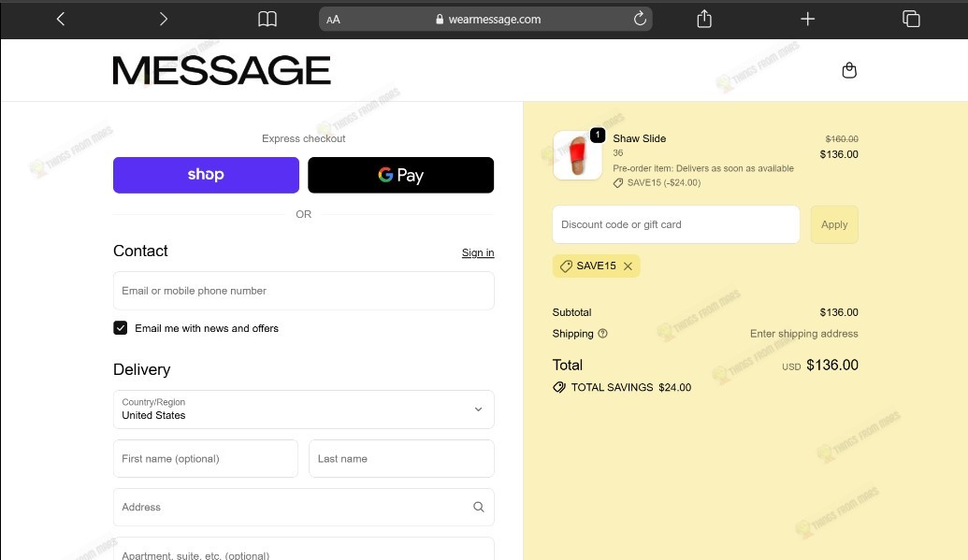Go forward with the browser forward arrow
Image resolution: width=968 pixels, height=560 pixels.
point(163,19)
